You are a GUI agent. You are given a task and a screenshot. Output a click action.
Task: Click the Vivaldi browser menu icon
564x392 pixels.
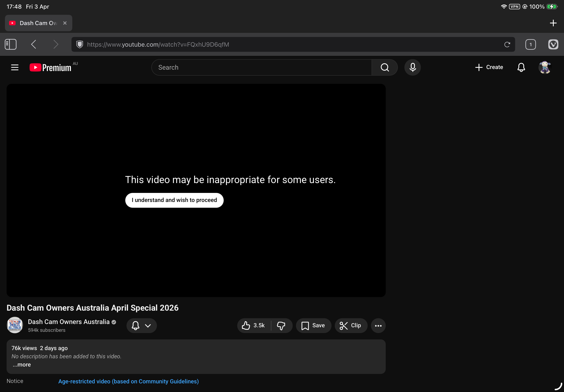553,44
